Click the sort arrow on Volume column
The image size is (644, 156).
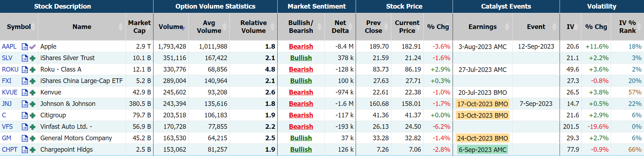pyautogui.click(x=183, y=27)
